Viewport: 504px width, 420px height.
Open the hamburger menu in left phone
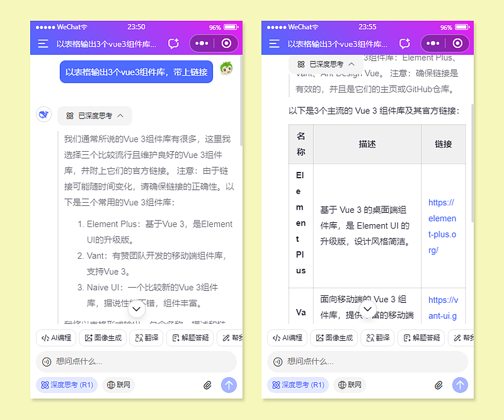point(43,43)
